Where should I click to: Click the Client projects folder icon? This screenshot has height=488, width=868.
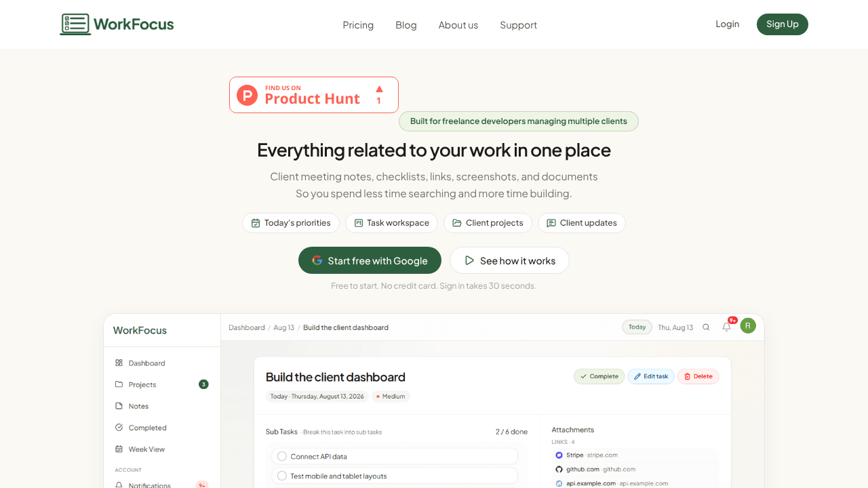457,223
